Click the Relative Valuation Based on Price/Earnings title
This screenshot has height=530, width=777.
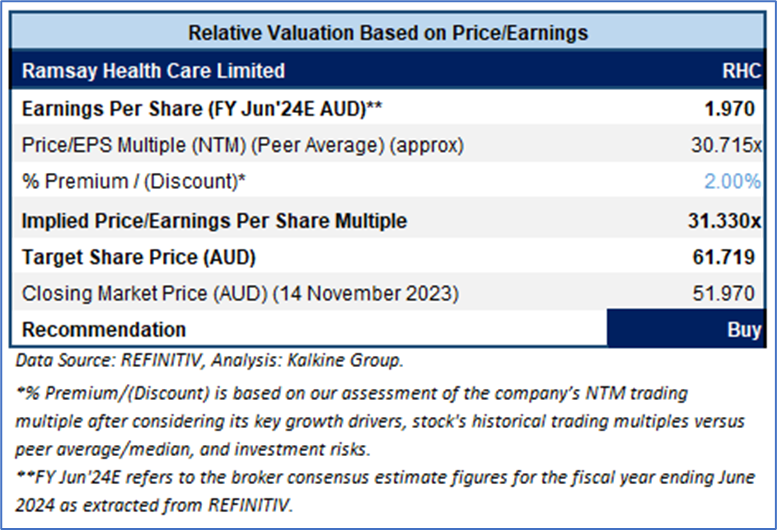point(388,33)
